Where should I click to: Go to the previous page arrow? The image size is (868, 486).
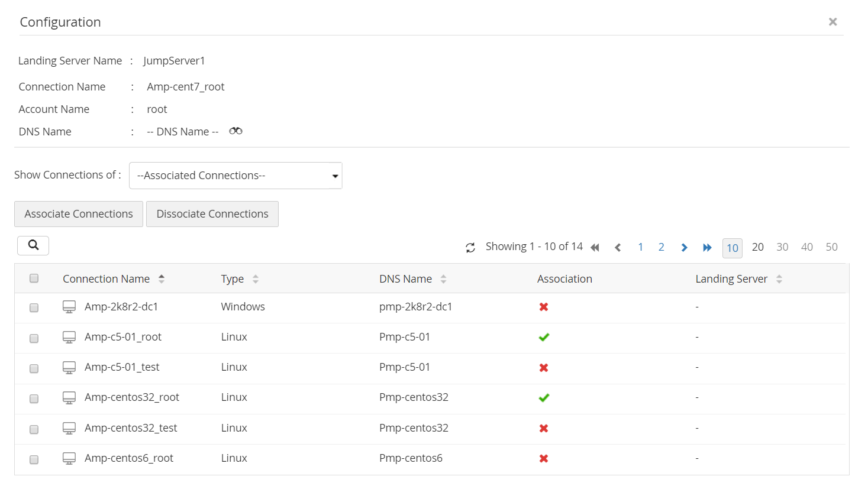click(618, 248)
